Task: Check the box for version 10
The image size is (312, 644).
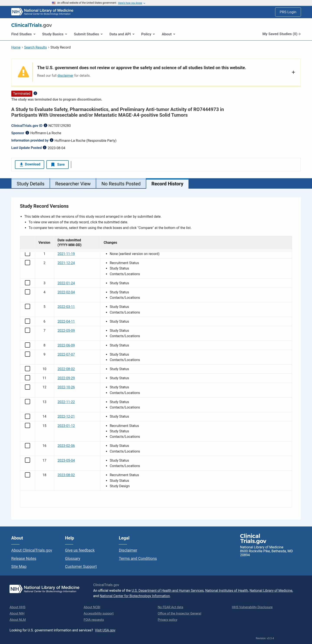Action: click(x=28, y=369)
